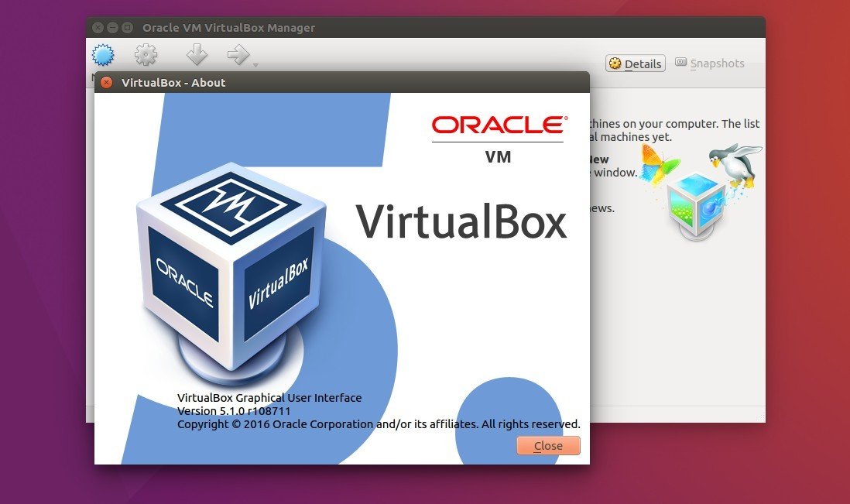850x504 pixels.
Task: Close the About dialog with Close button
Action: tap(548, 445)
